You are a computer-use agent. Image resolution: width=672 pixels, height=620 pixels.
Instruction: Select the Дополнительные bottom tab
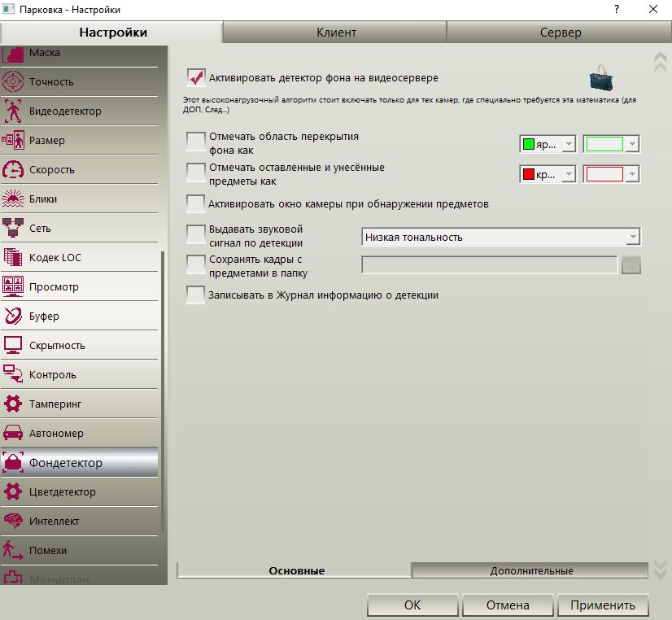pyautogui.click(x=531, y=570)
